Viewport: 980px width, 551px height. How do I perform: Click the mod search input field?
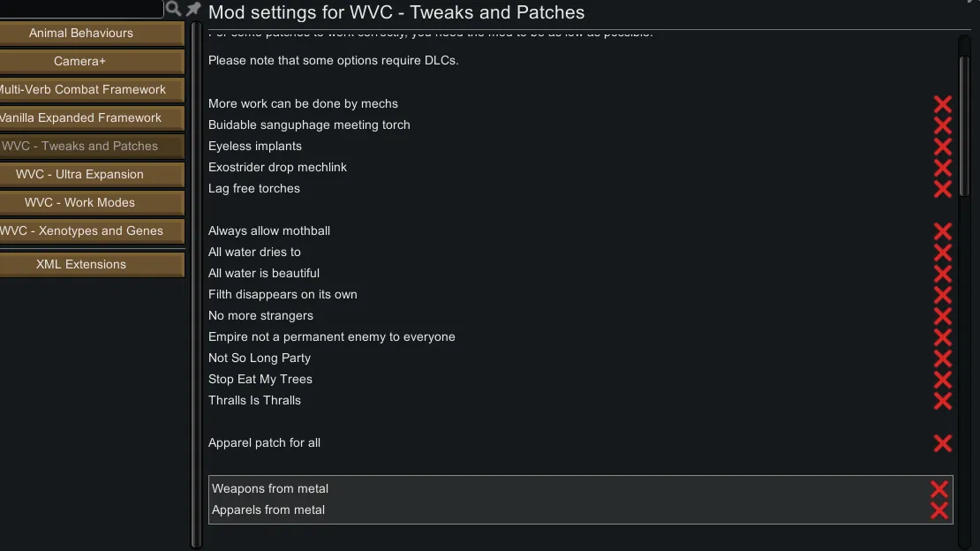point(79,9)
